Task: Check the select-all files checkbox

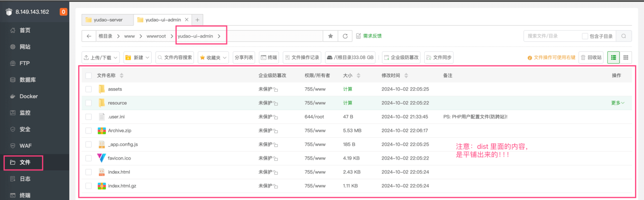Action: click(88, 76)
